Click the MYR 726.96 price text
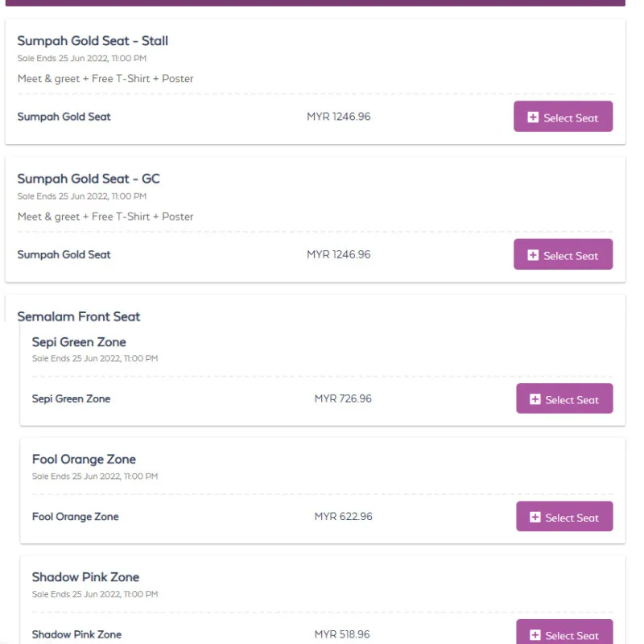The image size is (644, 644). click(343, 398)
